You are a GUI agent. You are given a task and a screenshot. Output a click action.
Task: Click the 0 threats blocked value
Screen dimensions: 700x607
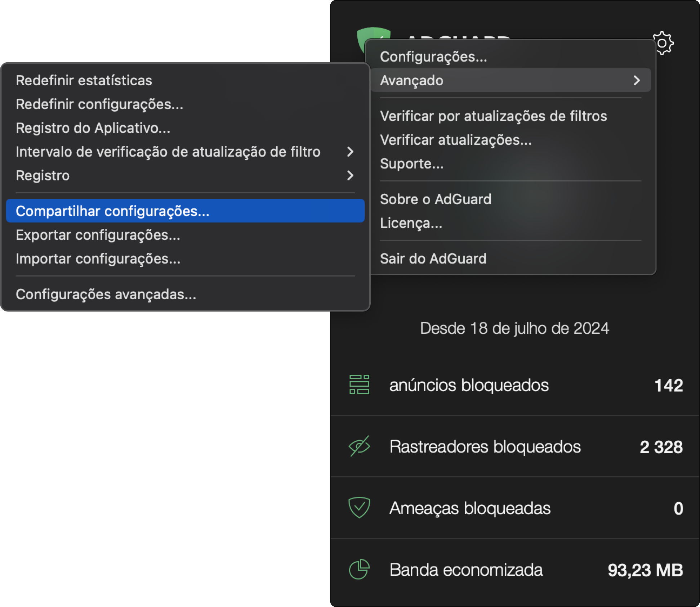pos(678,509)
